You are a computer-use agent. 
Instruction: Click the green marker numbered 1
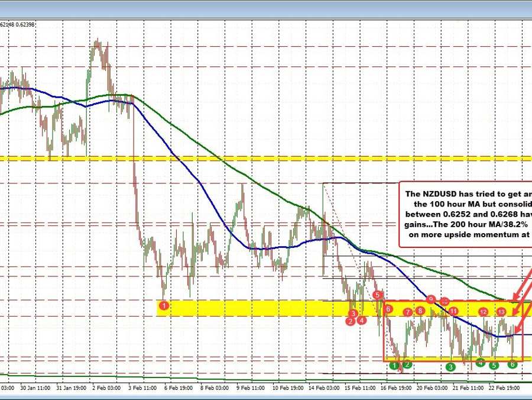point(394,366)
